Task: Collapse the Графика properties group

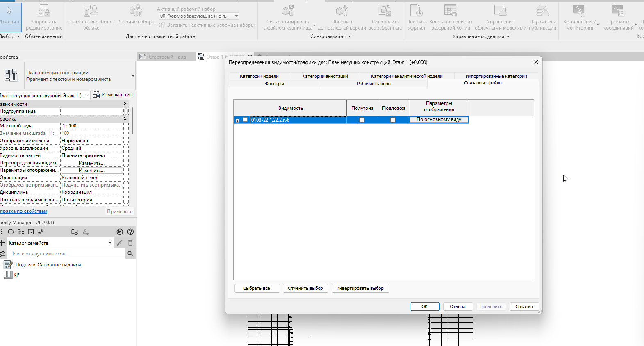Action: pos(125,119)
